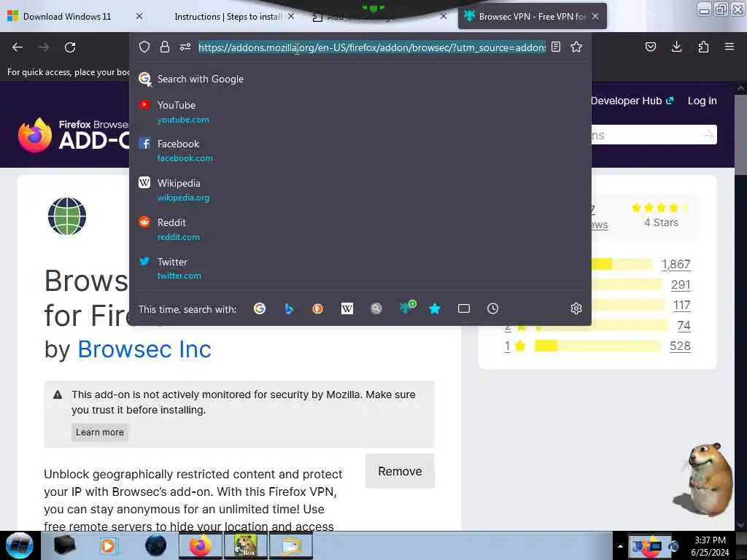Screen dimensions: 747x560
Task: Click the add-ons search box
Action: pos(654,135)
